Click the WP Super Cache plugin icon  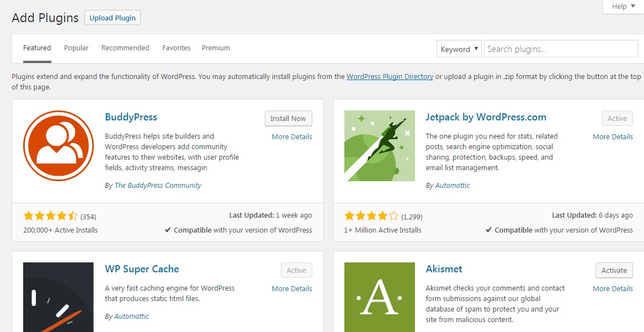pos(58,297)
